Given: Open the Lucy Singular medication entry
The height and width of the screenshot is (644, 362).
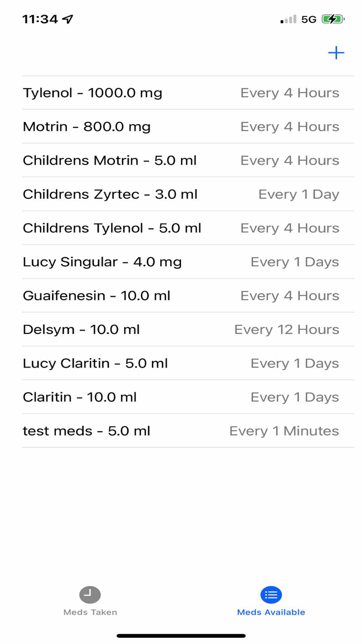Looking at the screenshot, I should [181, 262].
